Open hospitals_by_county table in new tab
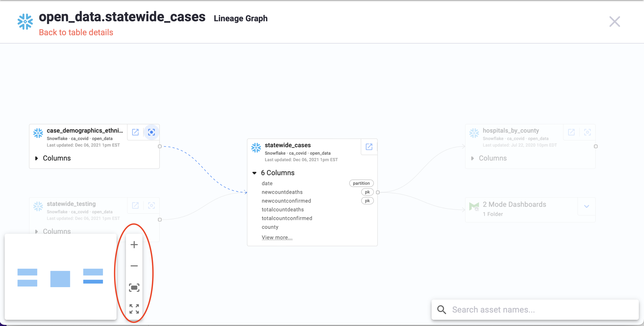 571,132
